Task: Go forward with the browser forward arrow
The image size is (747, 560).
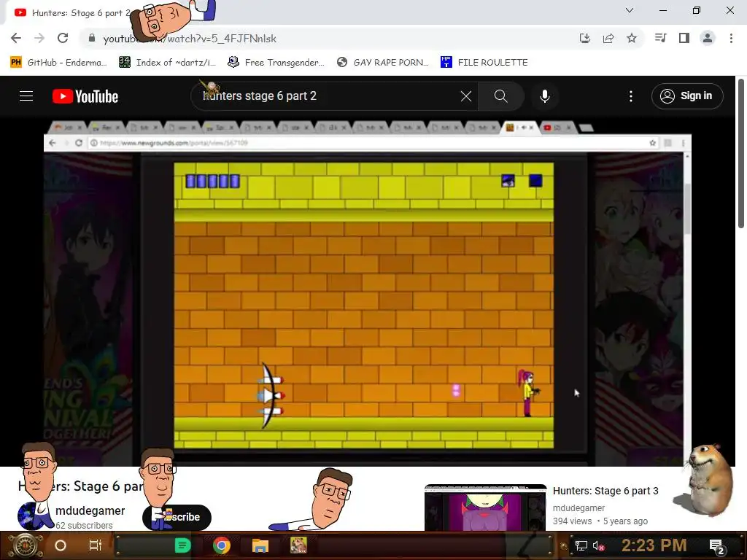Action: tap(39, 38)
